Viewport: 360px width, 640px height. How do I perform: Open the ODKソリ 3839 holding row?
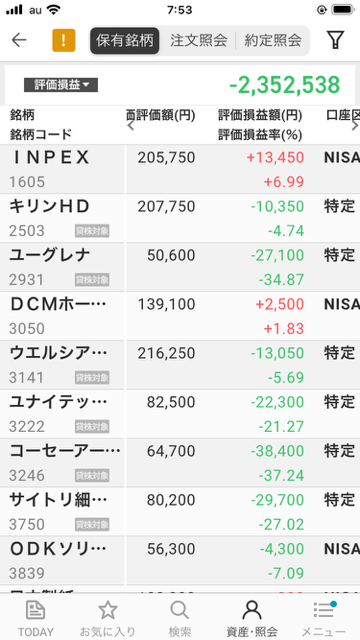tap(180, 561)
